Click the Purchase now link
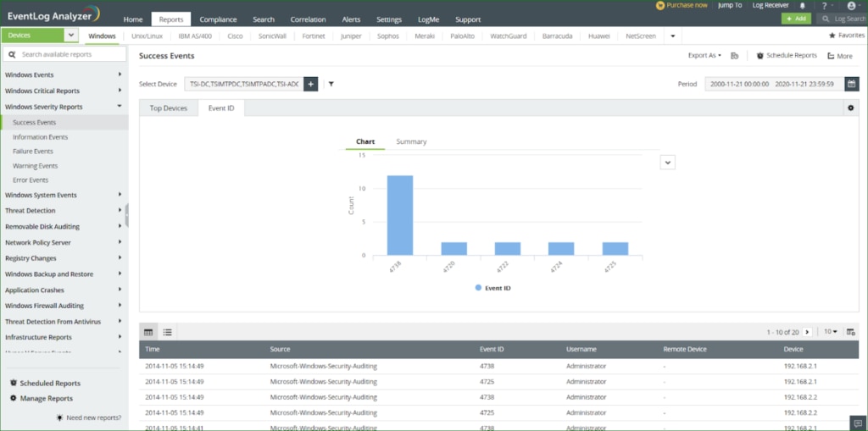This screenshot has width=868, height=431. (x=682, y=5)
